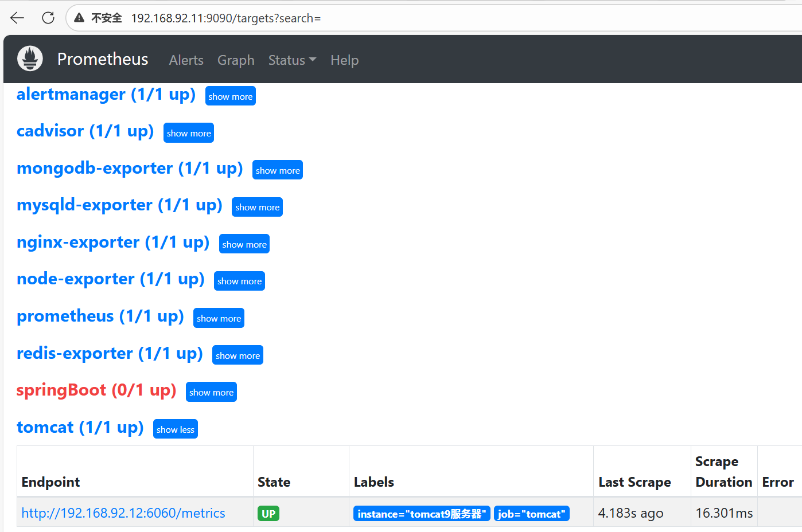The image size is (802, 532).
Task: Show more for mongodb-exporter targets
Action: (x=278, y=170)
